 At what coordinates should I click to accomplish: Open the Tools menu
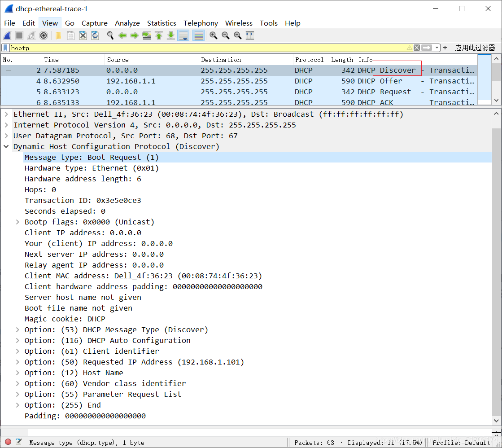[x=269, y=23]
